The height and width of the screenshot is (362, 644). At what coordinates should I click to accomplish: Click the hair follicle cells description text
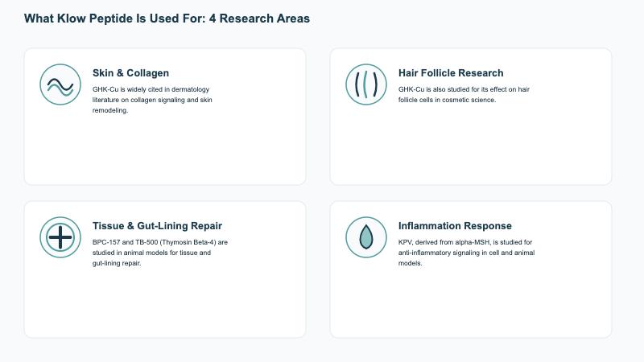(x=464, y=94)
